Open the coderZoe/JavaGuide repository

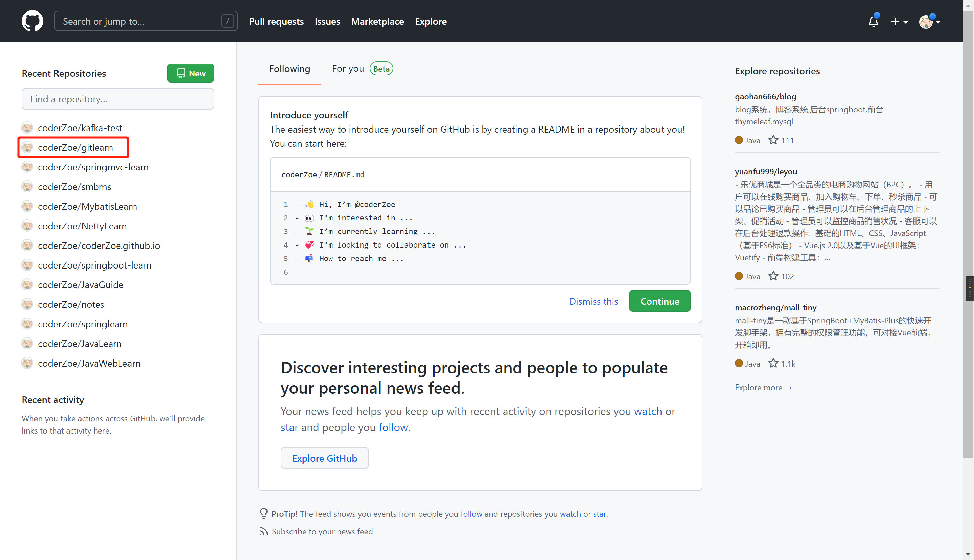80,285
